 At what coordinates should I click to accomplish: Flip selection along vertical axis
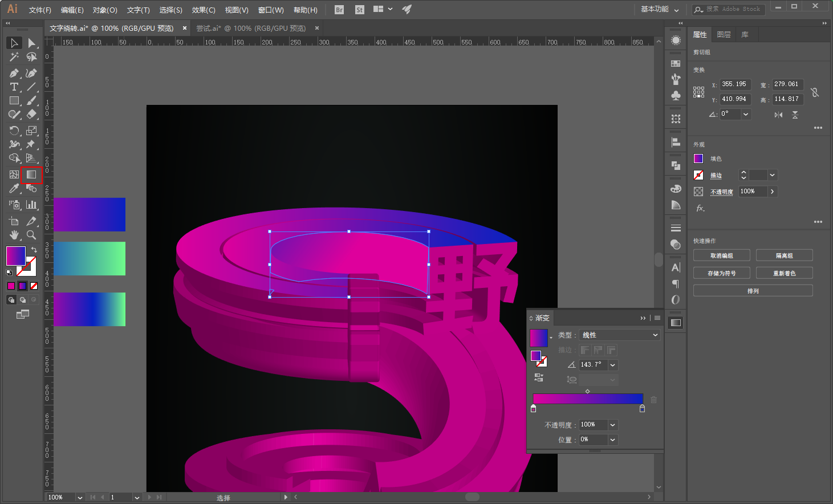click(x=795, y=115)
